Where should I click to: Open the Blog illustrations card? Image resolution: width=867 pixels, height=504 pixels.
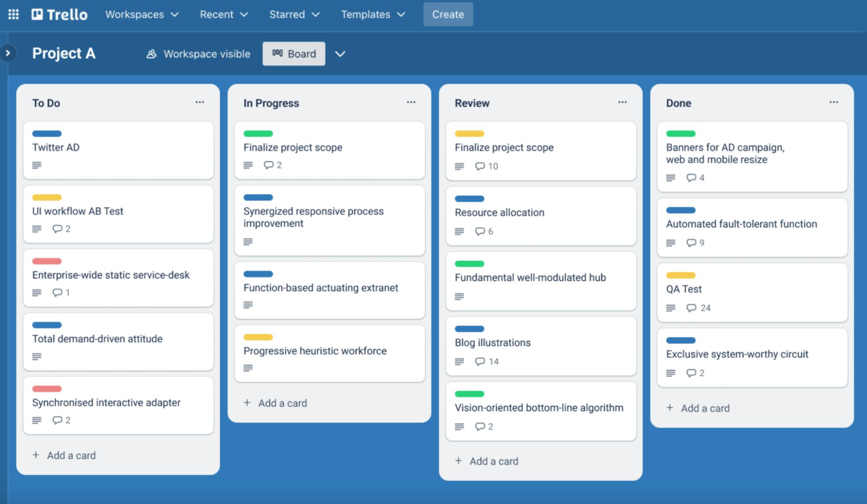click(493, 343)
